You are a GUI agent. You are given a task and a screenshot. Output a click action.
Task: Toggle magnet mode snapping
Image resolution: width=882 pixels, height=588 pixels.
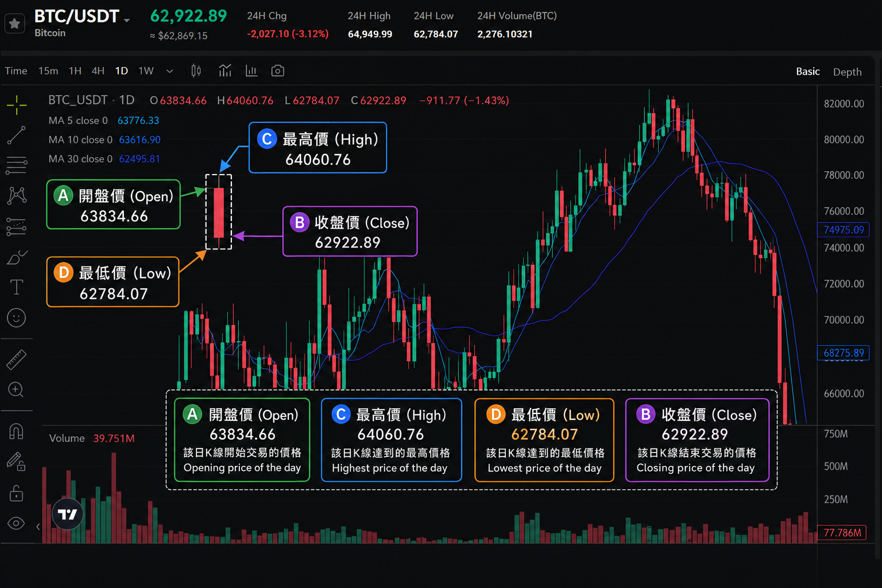click(x=16, y=431)
